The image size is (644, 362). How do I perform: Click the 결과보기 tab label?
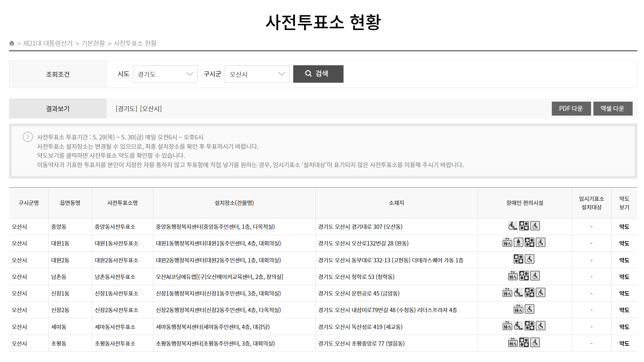pyautogui.click(x=58, y=109)
